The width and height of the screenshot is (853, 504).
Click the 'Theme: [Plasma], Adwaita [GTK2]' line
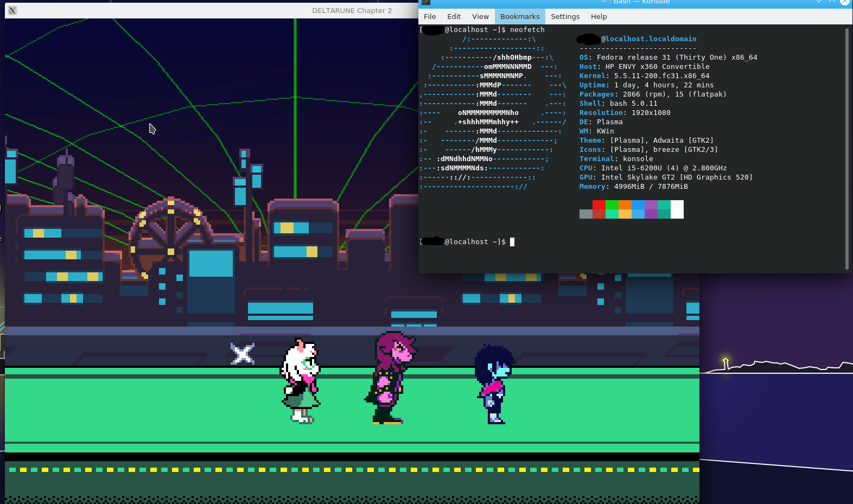point(646,141)
